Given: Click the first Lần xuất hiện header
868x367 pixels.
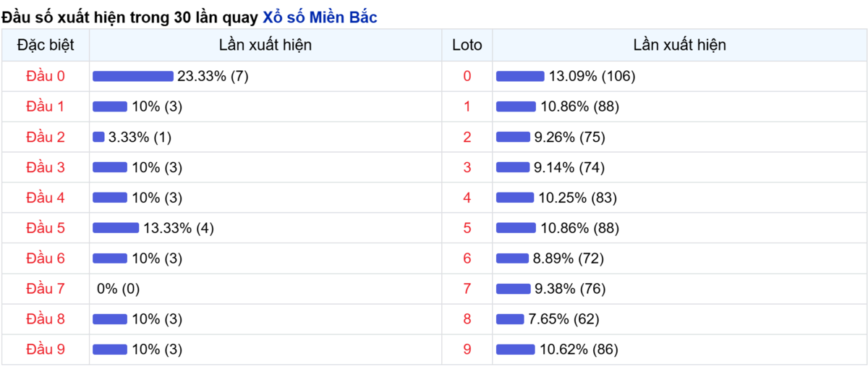Looking at the screenshot, I should coord(265,45).
